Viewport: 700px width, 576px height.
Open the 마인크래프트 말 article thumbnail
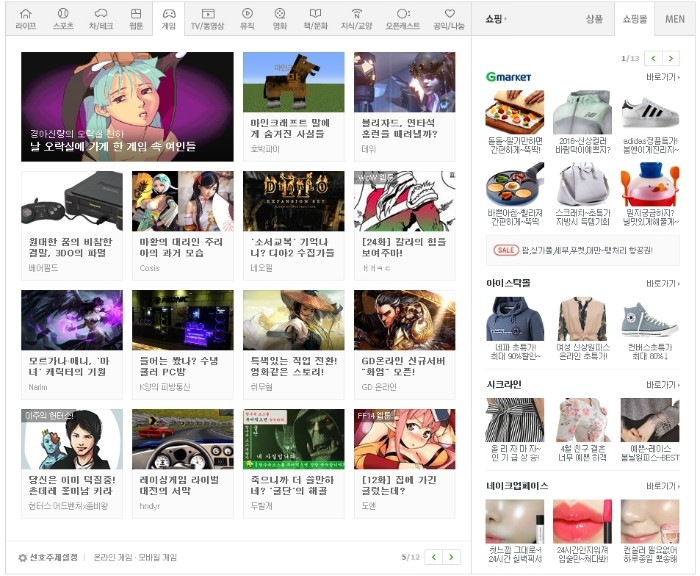(x=294, y=82)
